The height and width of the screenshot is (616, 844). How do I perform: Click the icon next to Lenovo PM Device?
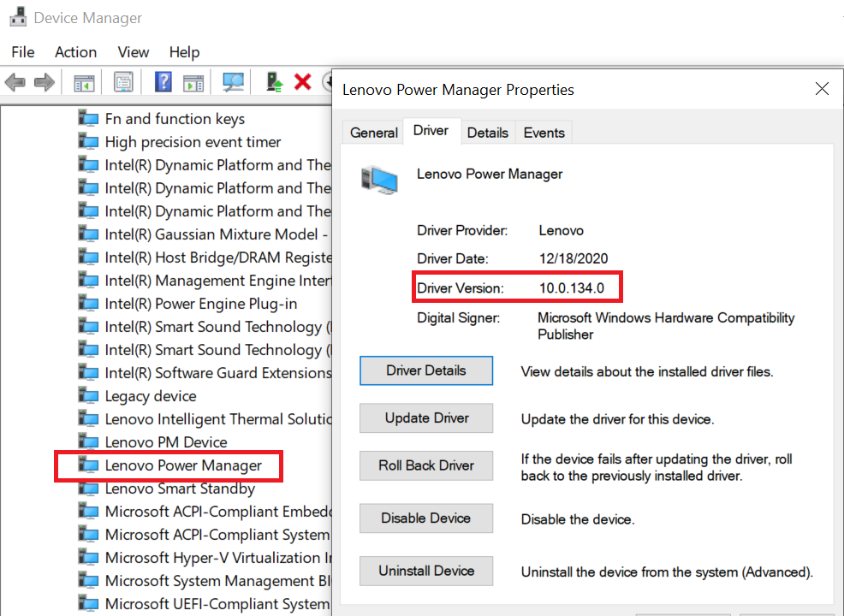click(88, 441)
